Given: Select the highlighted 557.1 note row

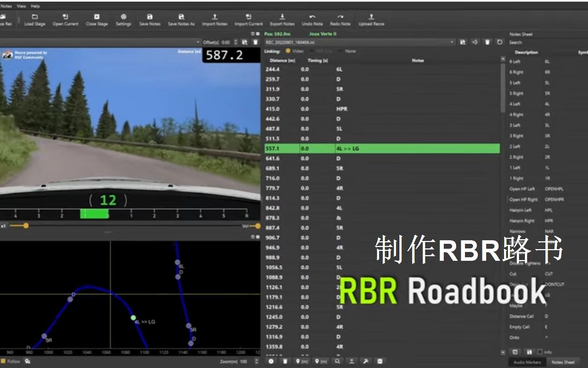Looking at the screenshot, I should click(382, 149).
